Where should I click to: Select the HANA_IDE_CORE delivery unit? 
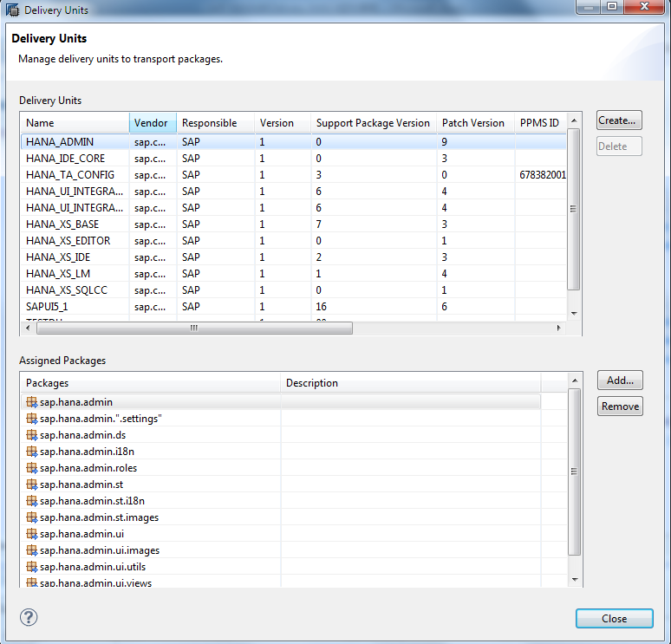pyautogui.click(x=294, y=159)
